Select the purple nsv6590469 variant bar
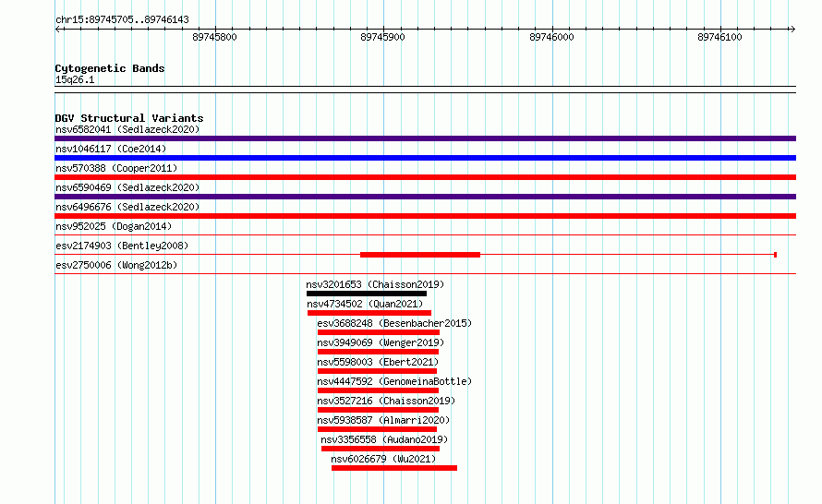The width and height of the screenshot is (822, 504). [x=425, y=197]
